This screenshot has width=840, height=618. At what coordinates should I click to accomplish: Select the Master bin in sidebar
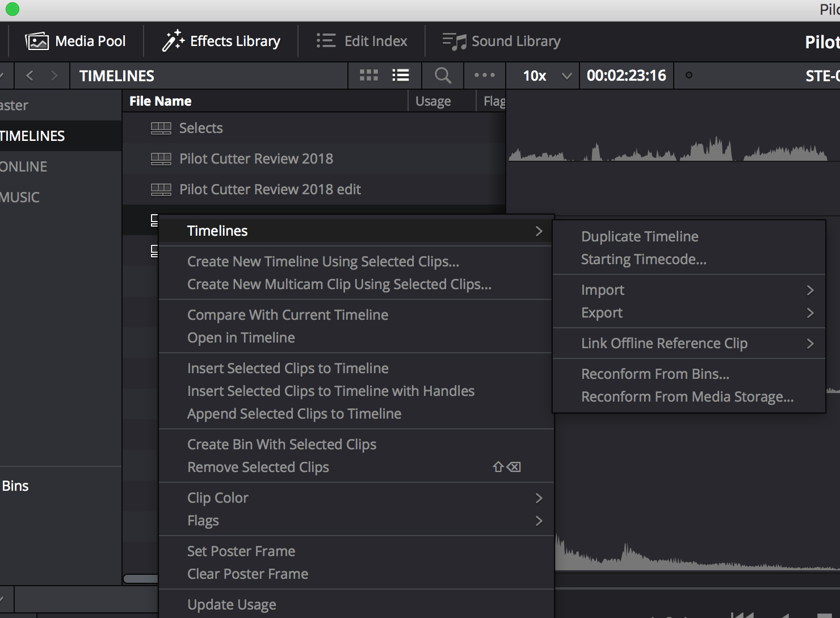(61, 105)
